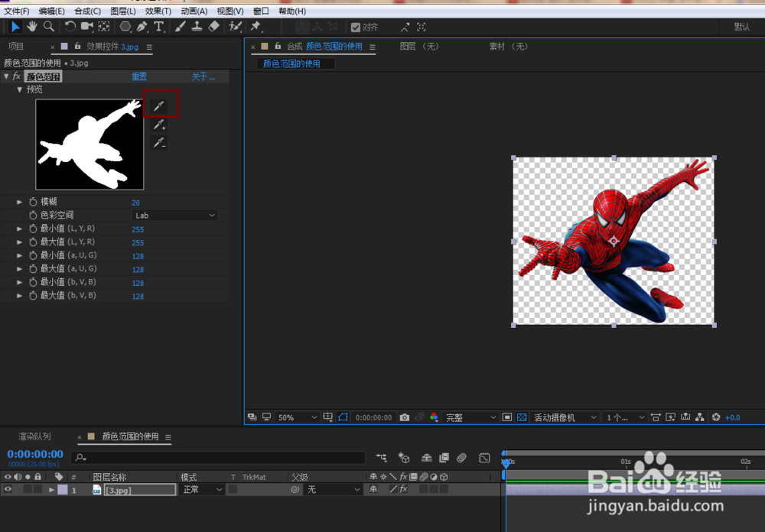Open the 效果(T) menu
765x532 pixels.
tap(158, 11)
